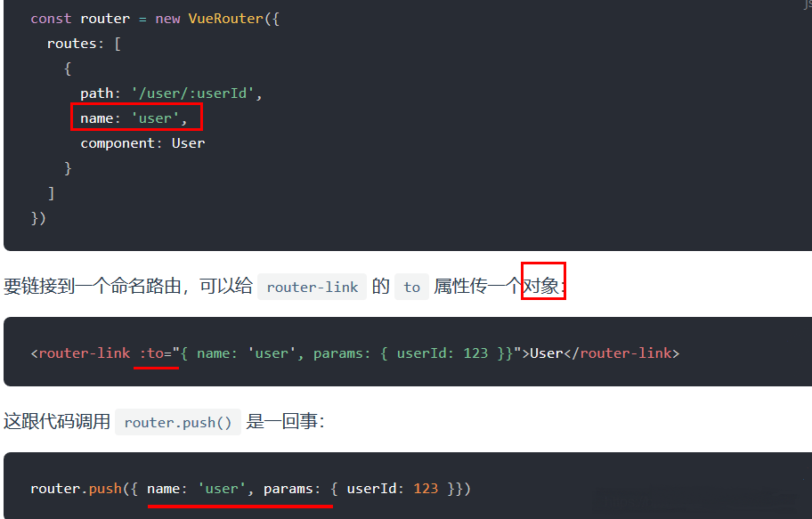812x519 pixels.
Task: Select the '/user/:userId' path string
Action: coord(192,93)
